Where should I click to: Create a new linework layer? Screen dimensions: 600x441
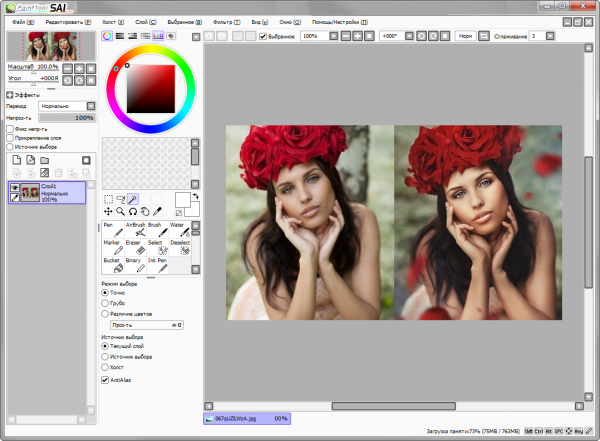[x=30, y=160]
